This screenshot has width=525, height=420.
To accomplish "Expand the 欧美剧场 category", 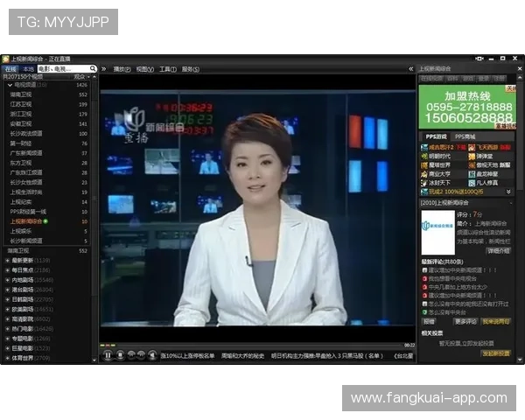I will tap(7, 309).
